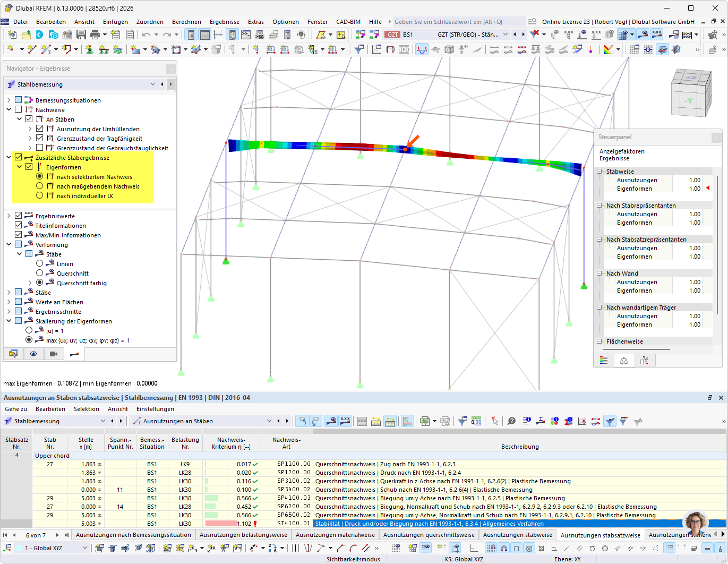Open the Berechnen menu
This screenshot has height=564, width=728.
tap(186, 22)
